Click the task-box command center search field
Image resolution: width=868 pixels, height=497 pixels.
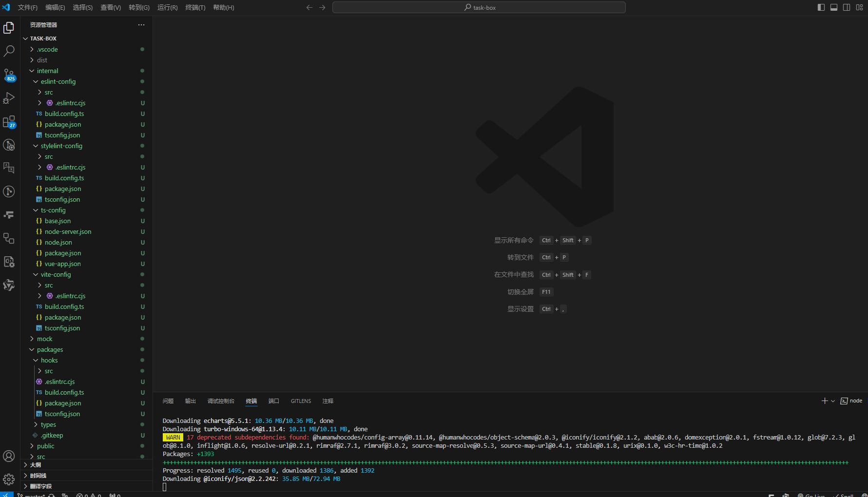(479, 7)
